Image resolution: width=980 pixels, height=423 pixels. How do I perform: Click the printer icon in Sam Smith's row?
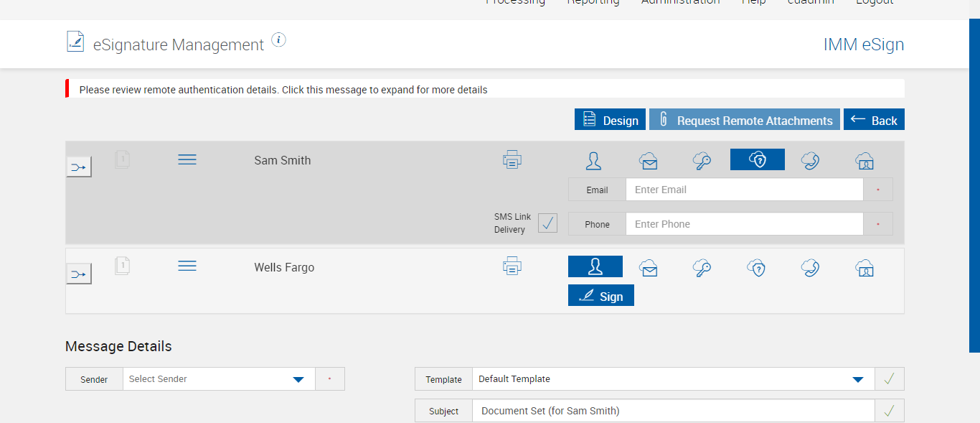pyautogui.click(x=512, y=160)
